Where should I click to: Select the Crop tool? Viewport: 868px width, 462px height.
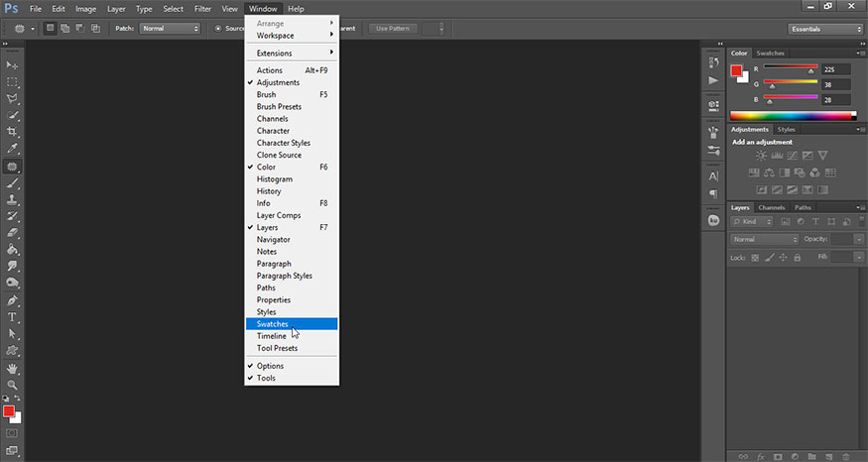click(x=13, y=131)
